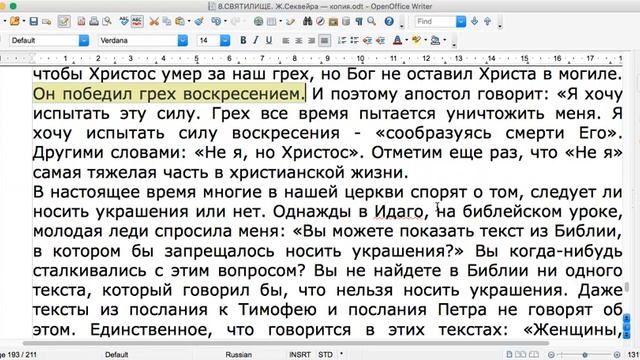Select book view layout

point(534,354)
